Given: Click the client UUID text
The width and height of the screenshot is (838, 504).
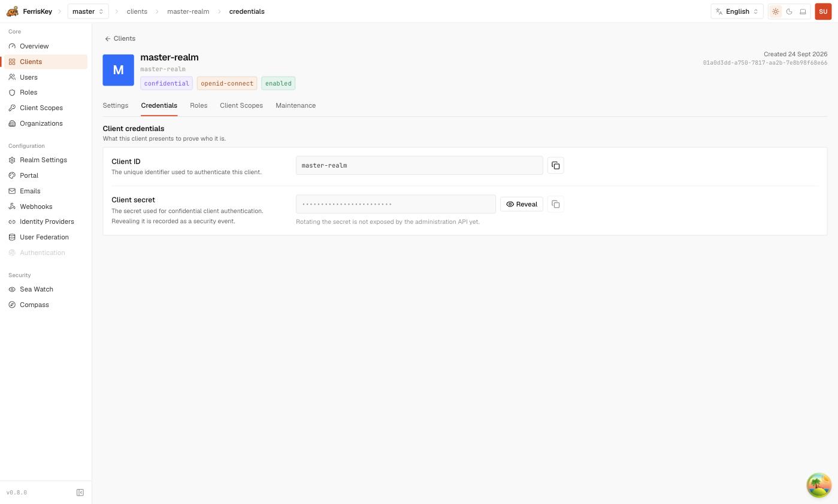Looking at the screenshot, I should coord(765,63).
